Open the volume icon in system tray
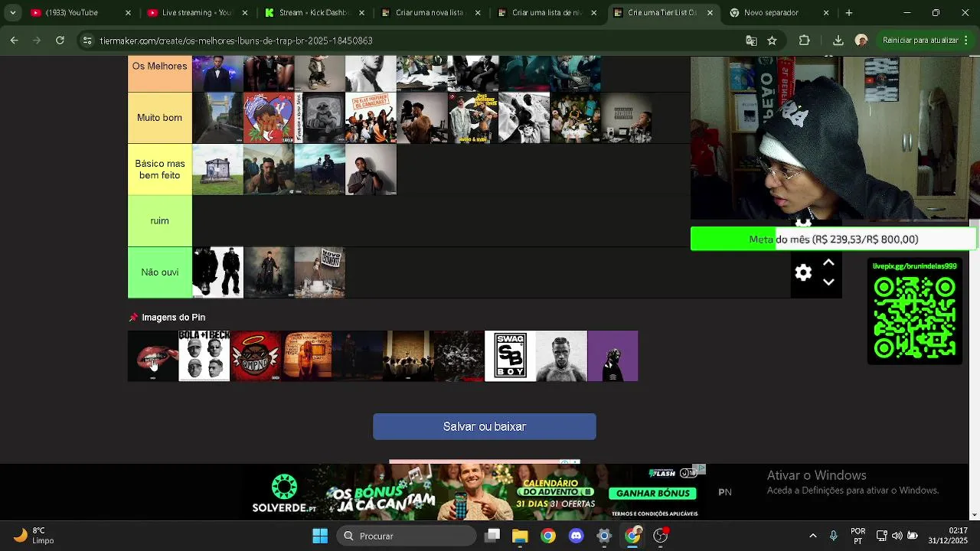The width and height of the screenshot is (980, 551). click(x=897, y=536)
